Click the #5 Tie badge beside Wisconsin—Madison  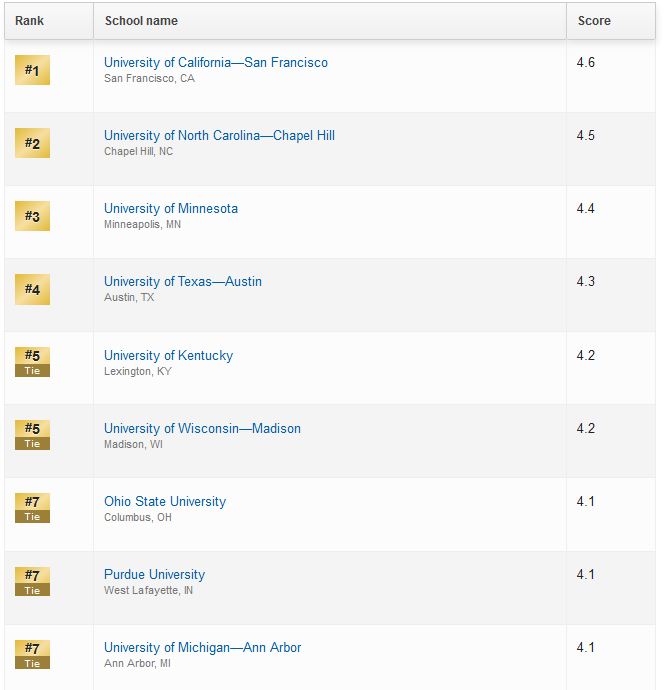[x=32, y=435]
